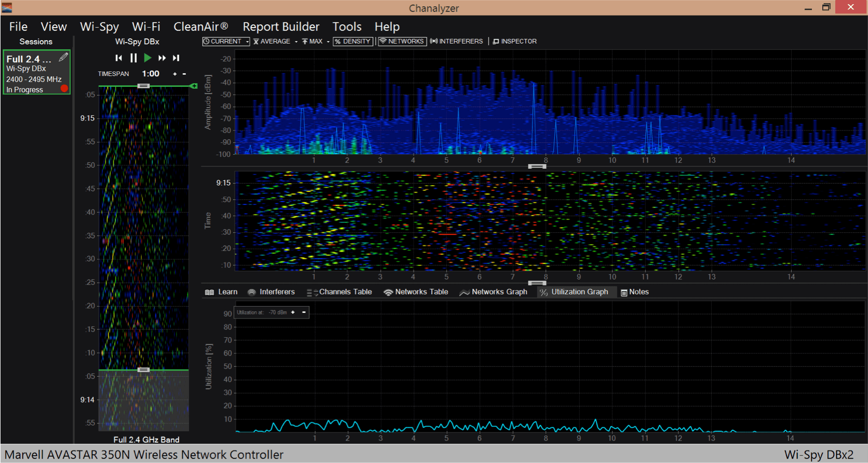
Task: Open the INSPECTOR tool
Action: coord(514,41)
